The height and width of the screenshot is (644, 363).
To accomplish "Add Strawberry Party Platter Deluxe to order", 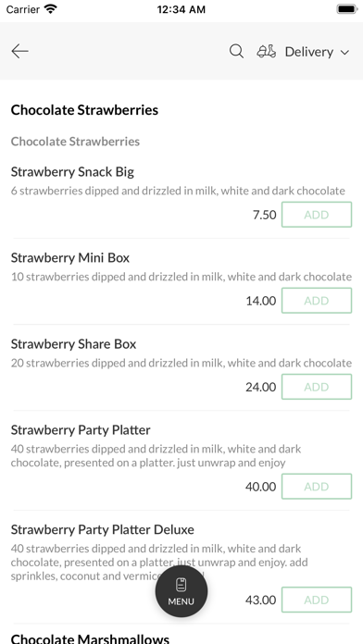I will 317,600.
